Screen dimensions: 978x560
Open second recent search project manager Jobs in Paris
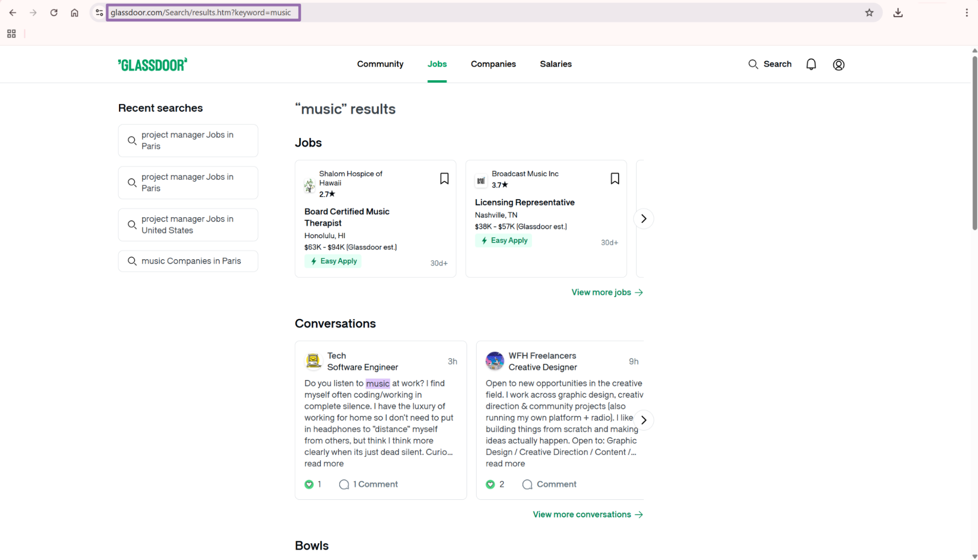[188, 182]
